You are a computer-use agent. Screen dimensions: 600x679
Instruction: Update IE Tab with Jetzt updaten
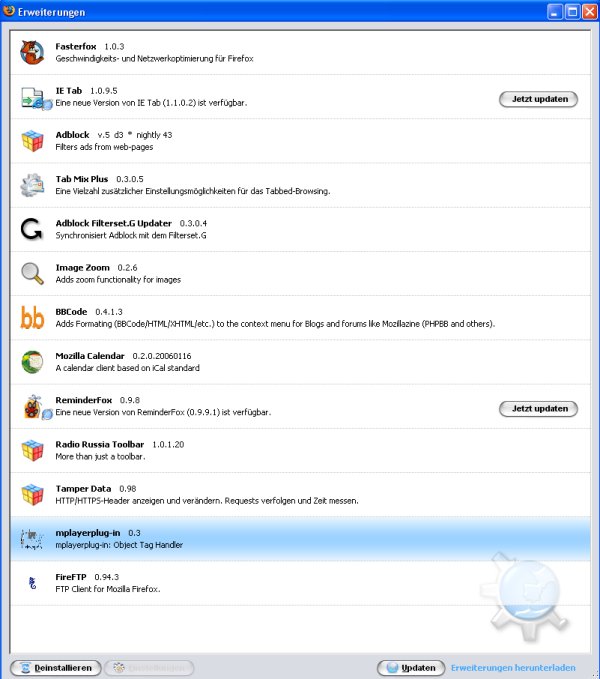[539, 99]
